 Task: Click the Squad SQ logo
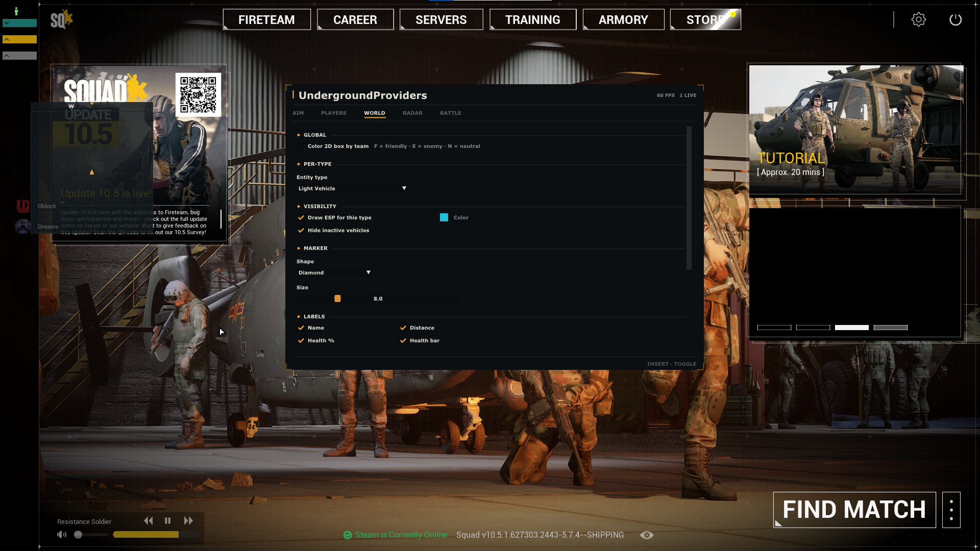(62, 19)
